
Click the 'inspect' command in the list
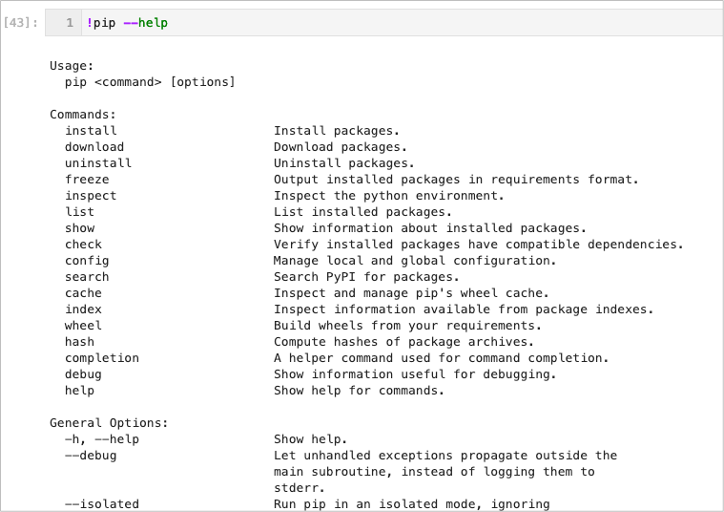click(91, 196)
